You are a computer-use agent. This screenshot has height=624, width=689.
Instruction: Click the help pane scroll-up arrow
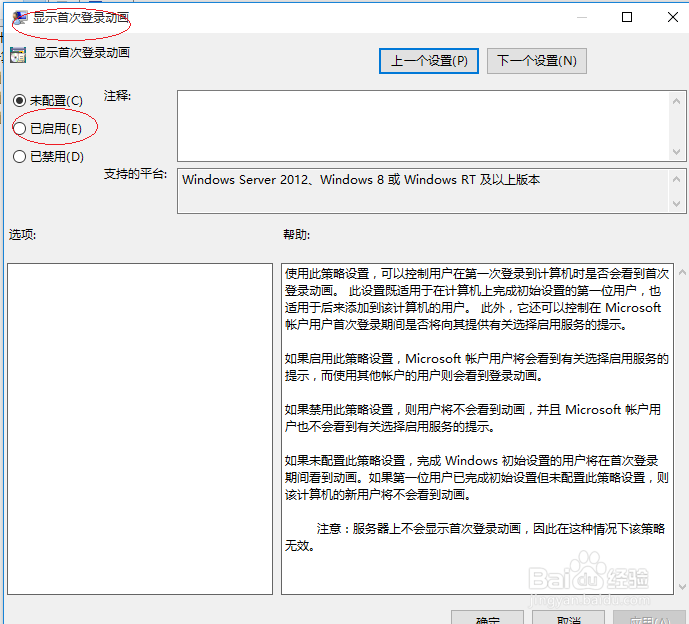682,272
